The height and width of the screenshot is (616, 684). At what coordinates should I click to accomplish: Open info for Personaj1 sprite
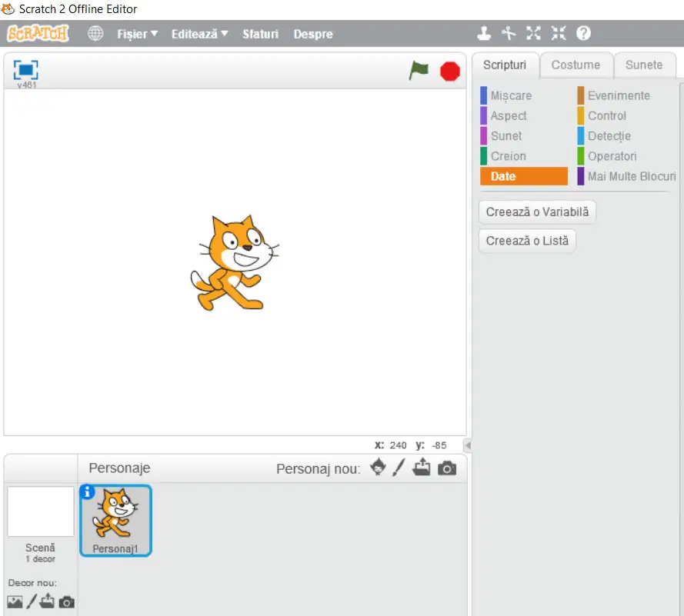tap(87, 491)
